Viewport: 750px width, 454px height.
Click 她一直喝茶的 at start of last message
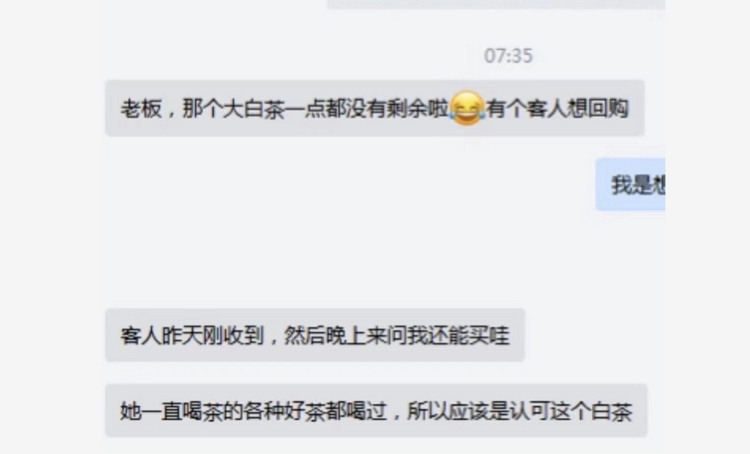tap(182, 411)
